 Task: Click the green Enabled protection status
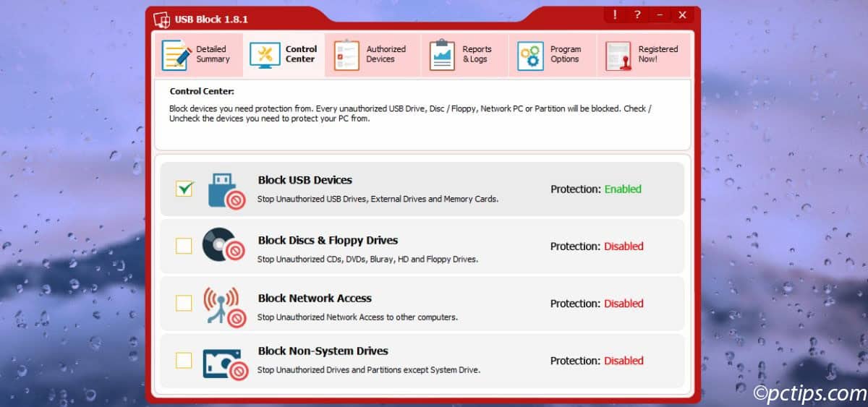tap(623, 189)
